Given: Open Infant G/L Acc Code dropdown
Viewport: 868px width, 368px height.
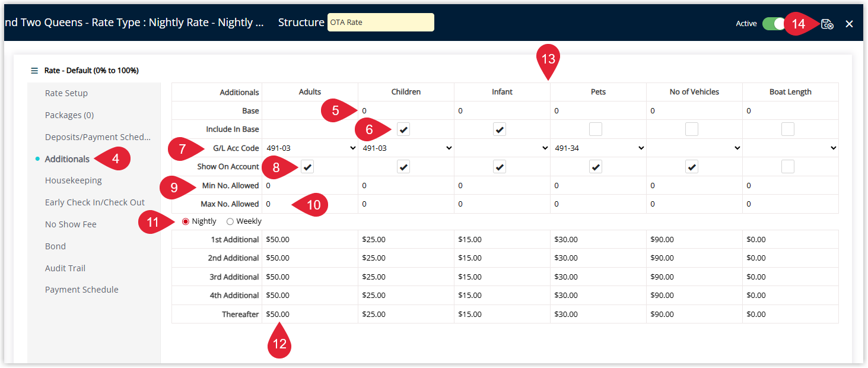Looking at the screenshot, I should click(502, 148).
